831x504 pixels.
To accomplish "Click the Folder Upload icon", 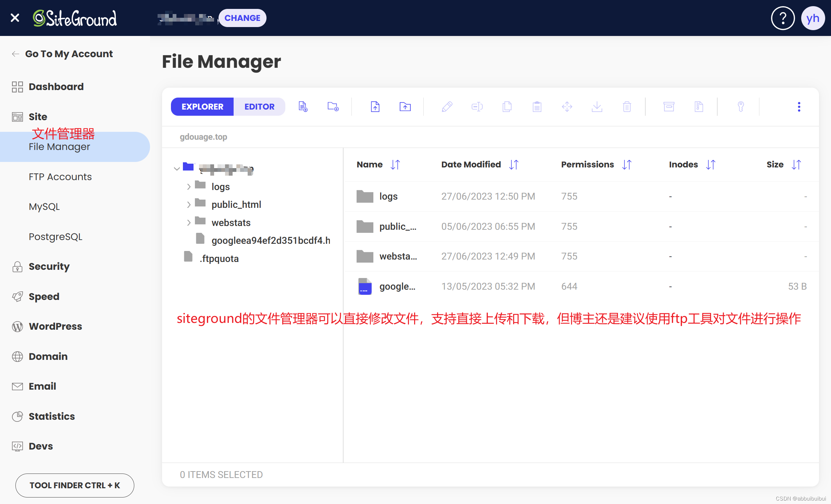I will coord(405,107).
